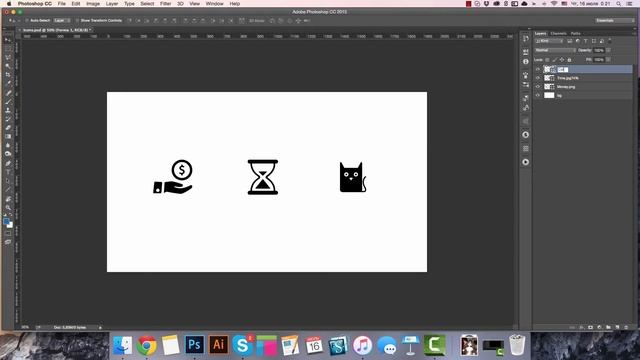Viewport: 640px width, 360px height.
Task: Select the Dodge tool
Action: [8, 153]
